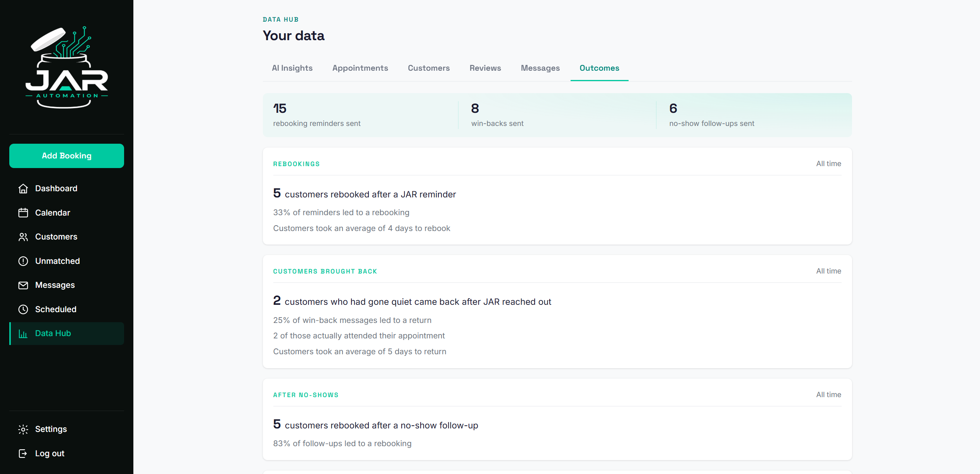Viewport: 980px width, 474px height.
Task: Click 'customers rebooked after a JAR reminder'
Action: (370, 194)
